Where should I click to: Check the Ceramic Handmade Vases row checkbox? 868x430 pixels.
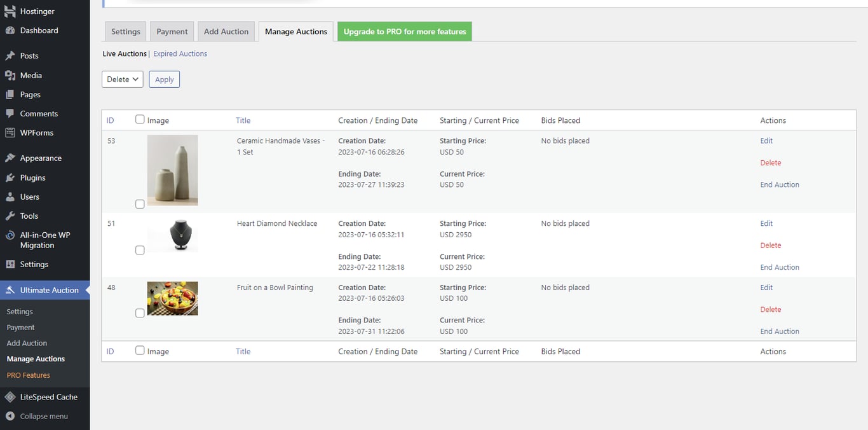(140, 204)
